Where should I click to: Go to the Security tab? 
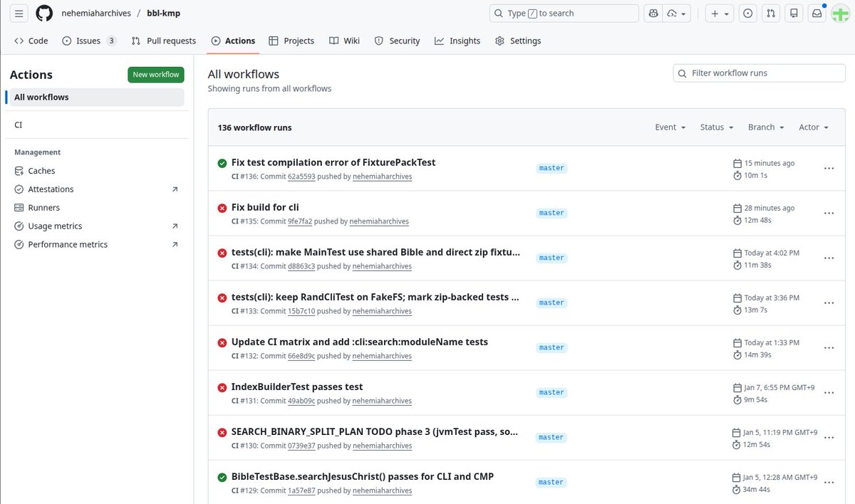(x=398, y=41)
